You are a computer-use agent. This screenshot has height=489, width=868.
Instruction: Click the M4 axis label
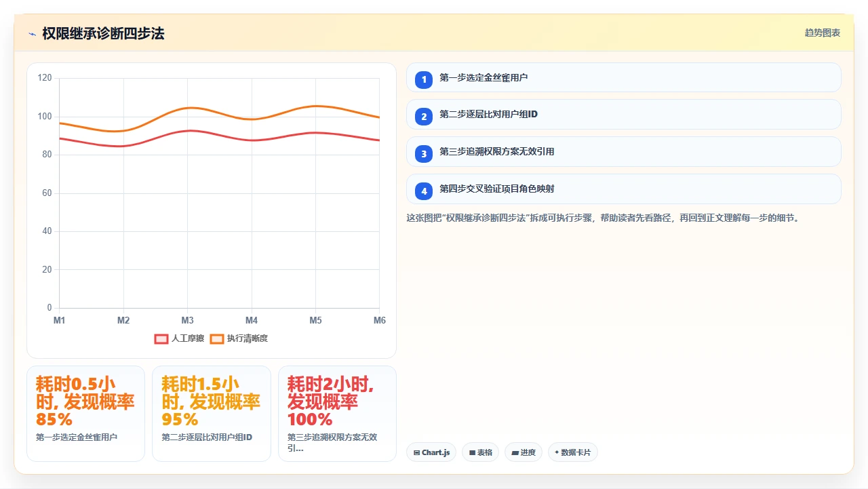point(252,320)
